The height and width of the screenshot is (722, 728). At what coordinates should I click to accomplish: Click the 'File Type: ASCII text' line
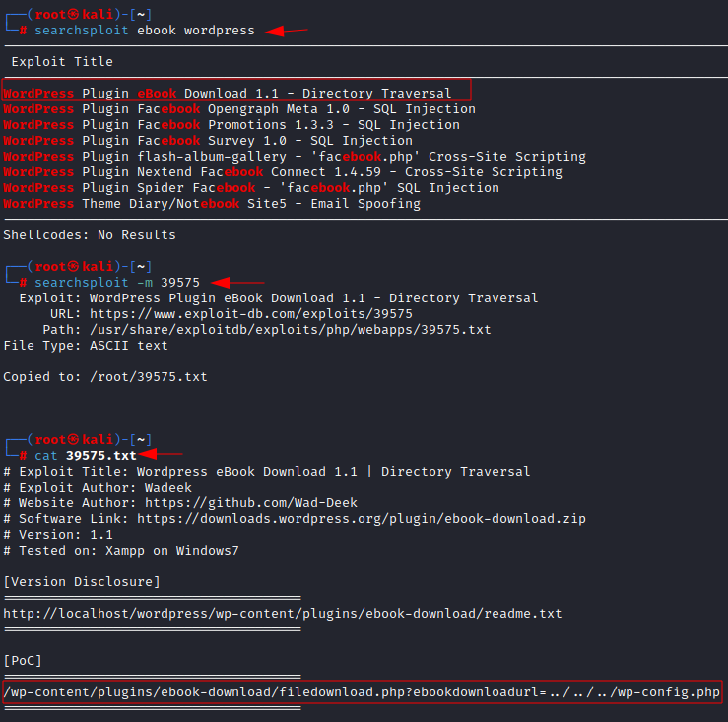[x=86, y=346]
